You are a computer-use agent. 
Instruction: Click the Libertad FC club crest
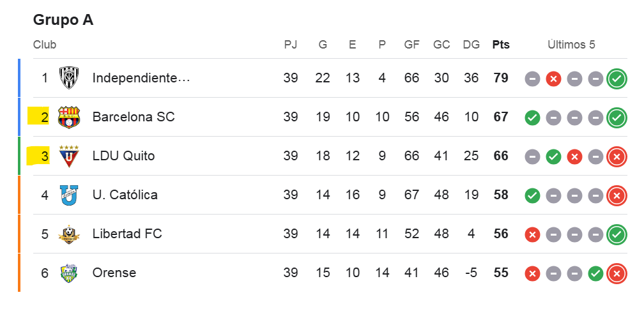[68, 234]
